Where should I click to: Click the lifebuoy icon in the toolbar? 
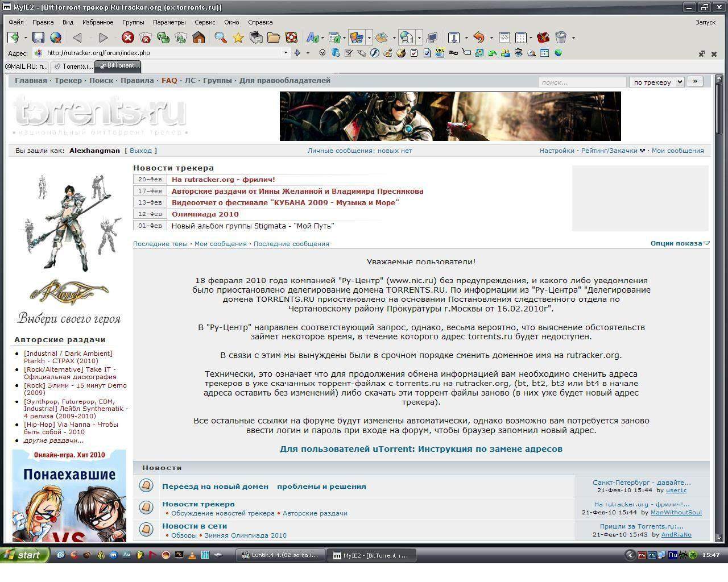point(291,38)
